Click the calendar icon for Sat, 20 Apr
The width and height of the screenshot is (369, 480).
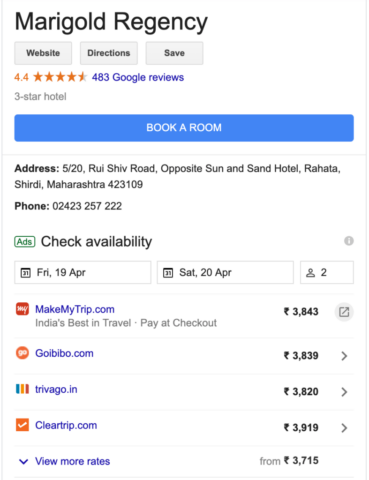pos(168,273)
